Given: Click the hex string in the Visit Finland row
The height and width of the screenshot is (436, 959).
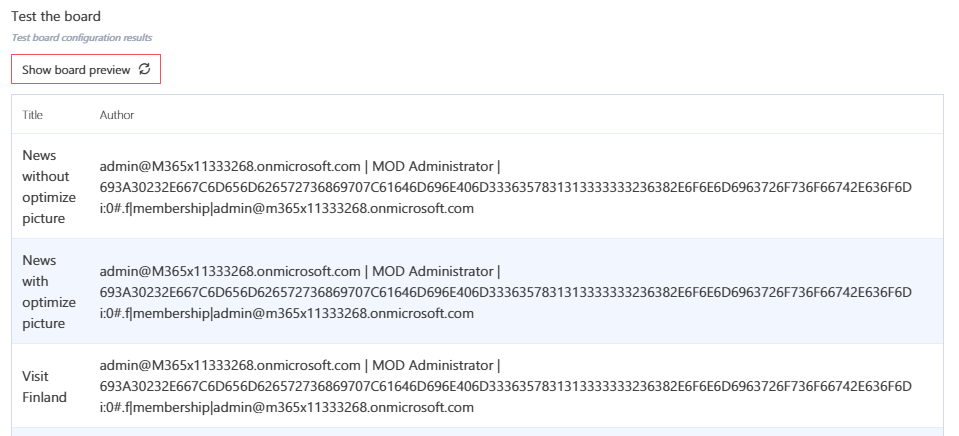Looking at the screenshot, I should click(505, 386).
